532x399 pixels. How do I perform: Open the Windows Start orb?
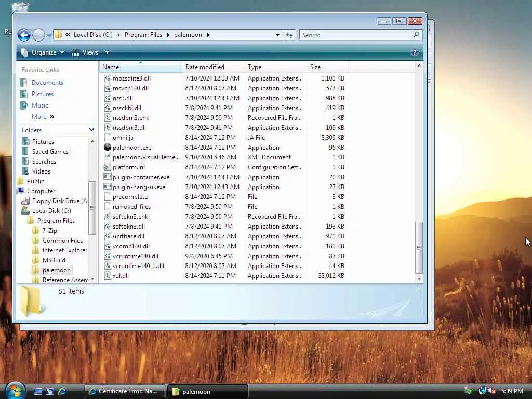15,391
